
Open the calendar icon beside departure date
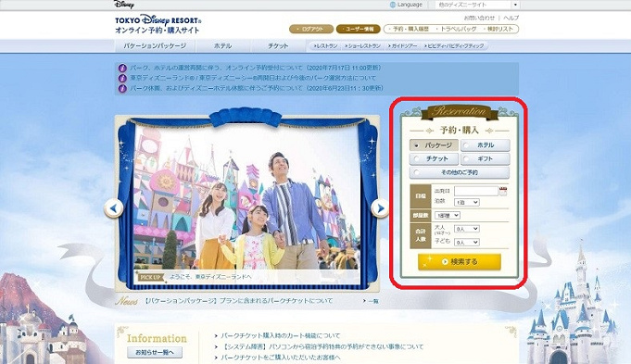coord(502,192)
